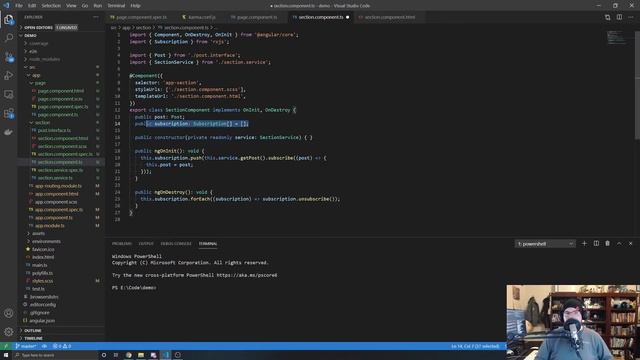Open File Explorer from taskbar

tap(141, 355)
